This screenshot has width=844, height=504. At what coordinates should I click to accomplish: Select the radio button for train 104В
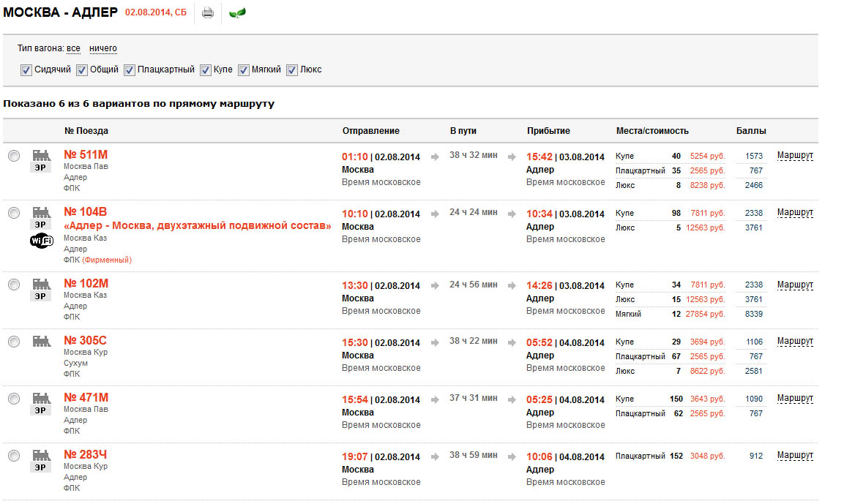click(x=14, y=213)
